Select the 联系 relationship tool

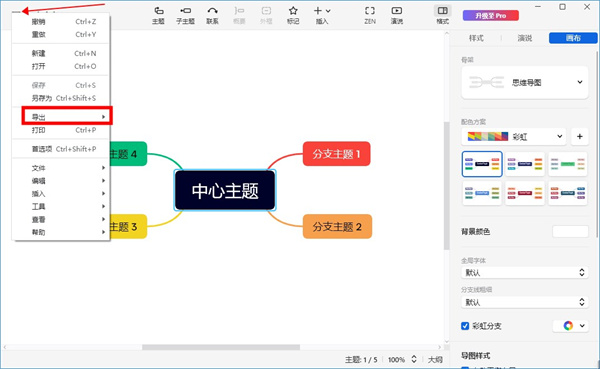[x=212, y=15]
